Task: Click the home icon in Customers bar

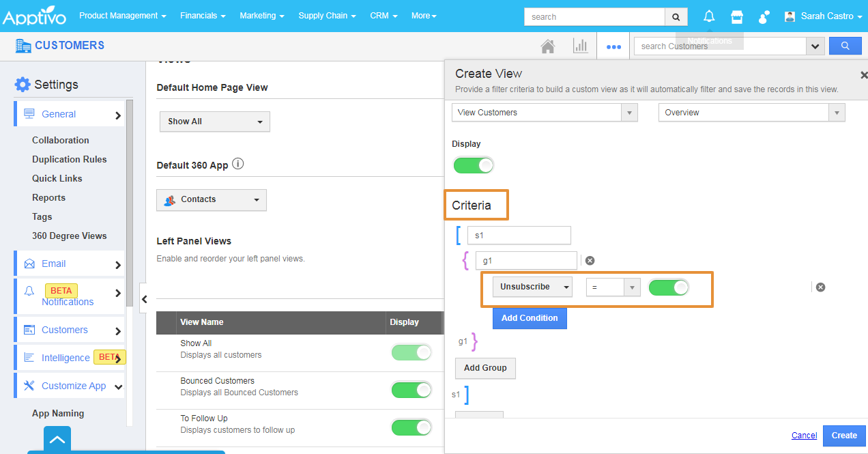Action: point(547,46)
